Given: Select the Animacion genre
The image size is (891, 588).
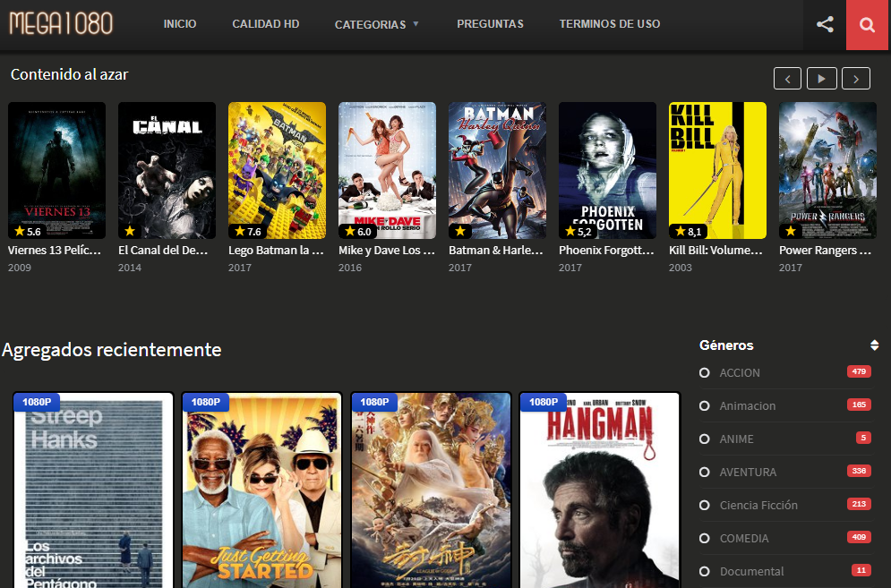Looking at the screenshot, I should (747, 405).
